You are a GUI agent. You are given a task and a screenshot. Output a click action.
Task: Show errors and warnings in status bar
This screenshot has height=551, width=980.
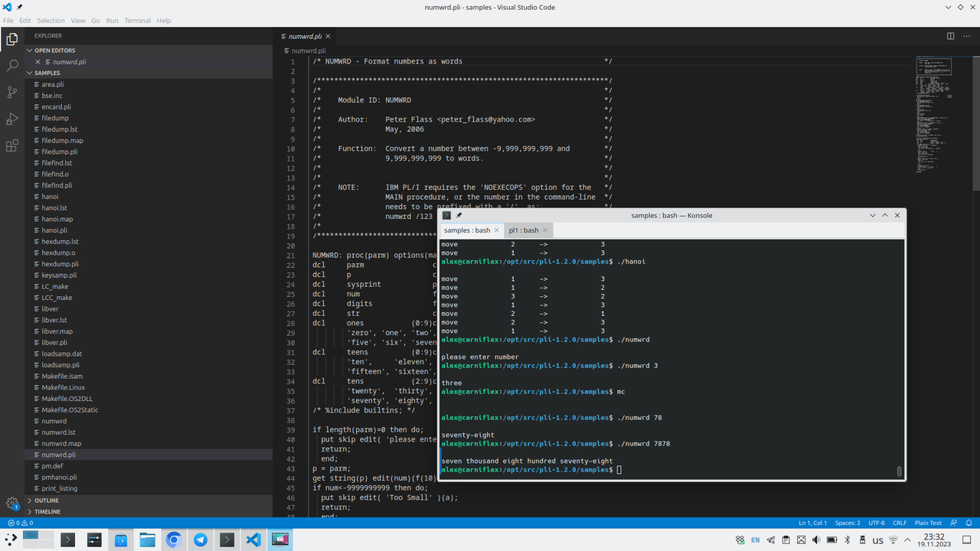pyautogui.click(x=20, y=523)
